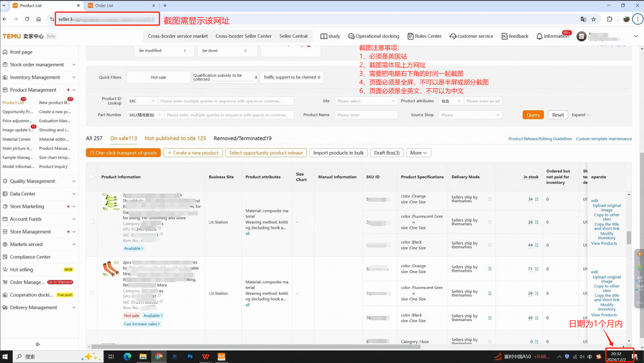This screenshot has height=363, width=644.
Task: Open the Site dropdown filter
Action: pos(366,101)
